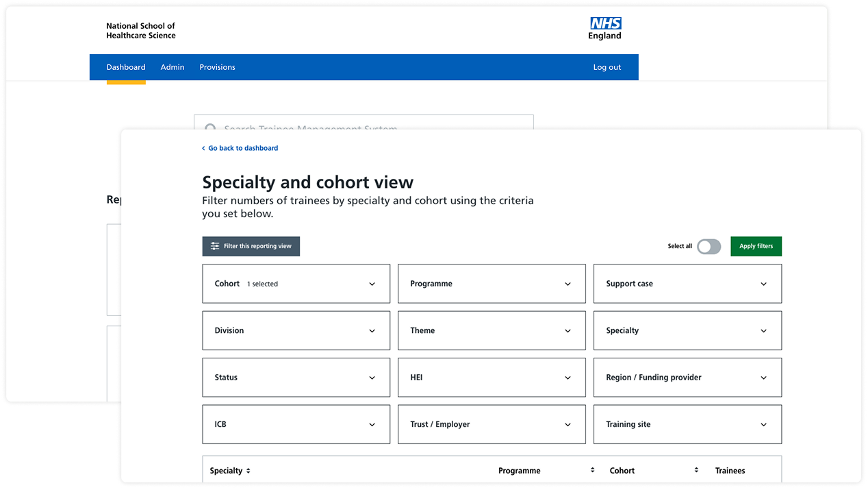868x492 pixels.
Task: Click National School of Healthcare Science title
Action: pyautogui.click(x=141, y=31)
